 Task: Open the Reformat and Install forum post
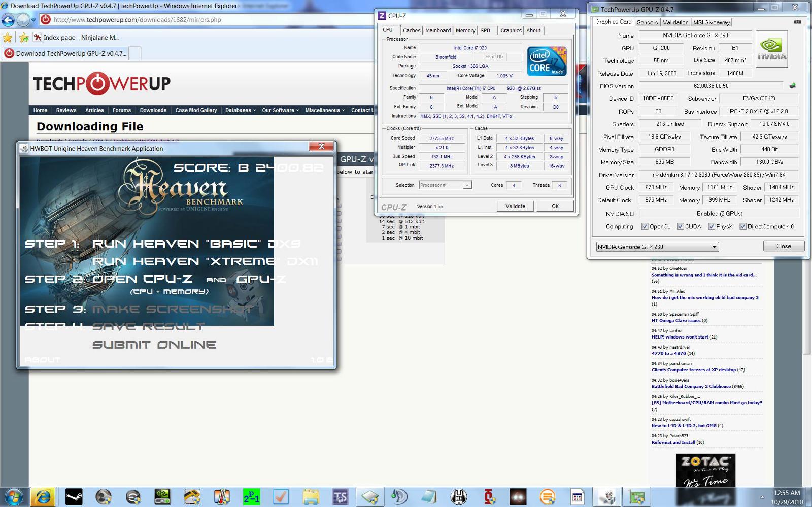[x=673, y=442]
